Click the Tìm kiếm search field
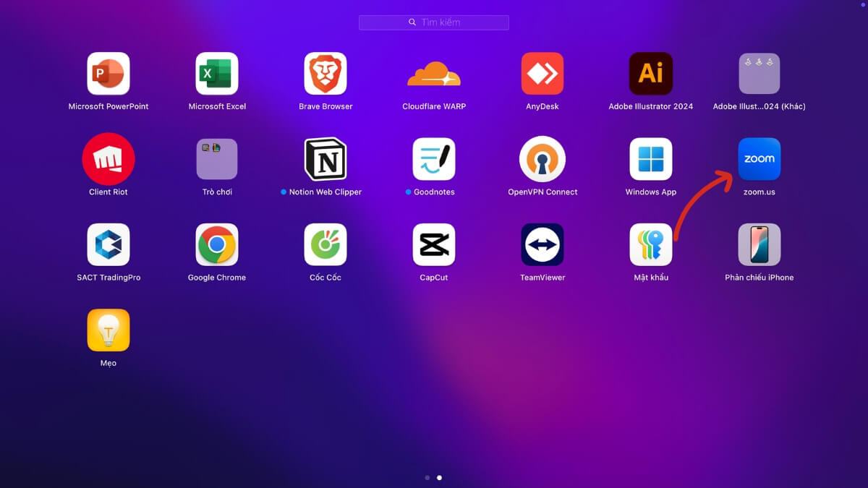The width and height of the screenshot is (868, 488). [x=434, y=22]
